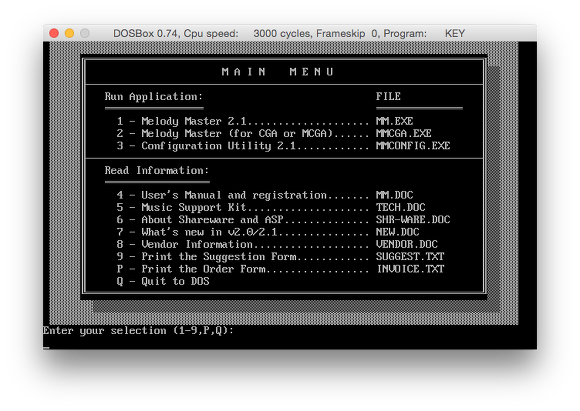
Task: Select Configuration Utility 2.1 menu line
Action: coord(283,146)
